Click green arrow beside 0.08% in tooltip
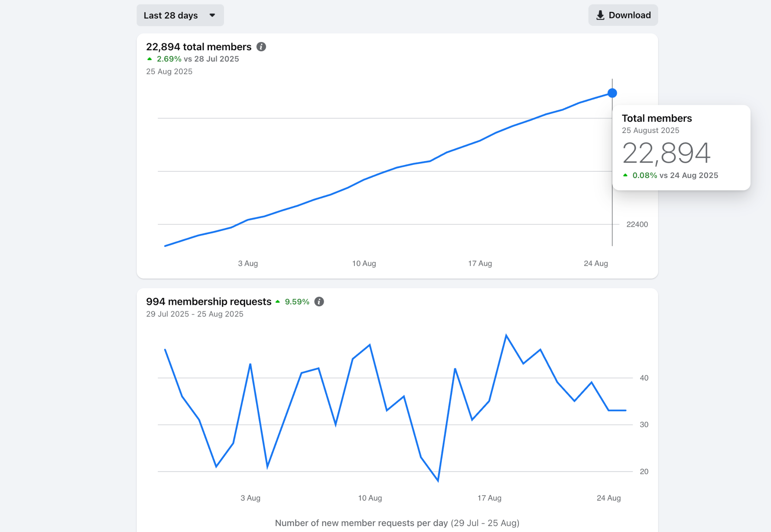Image resolution: width=771 pixels, height=532 pixels. point(625,175)
